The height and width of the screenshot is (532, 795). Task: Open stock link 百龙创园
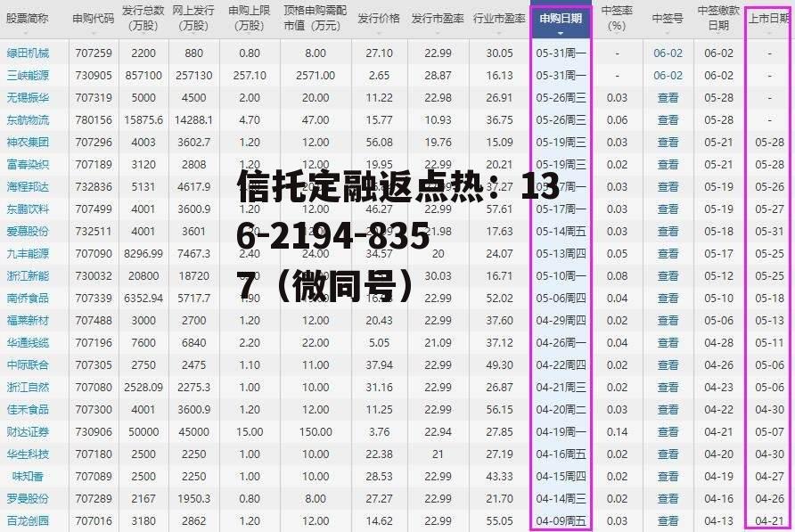pos(28,520)
